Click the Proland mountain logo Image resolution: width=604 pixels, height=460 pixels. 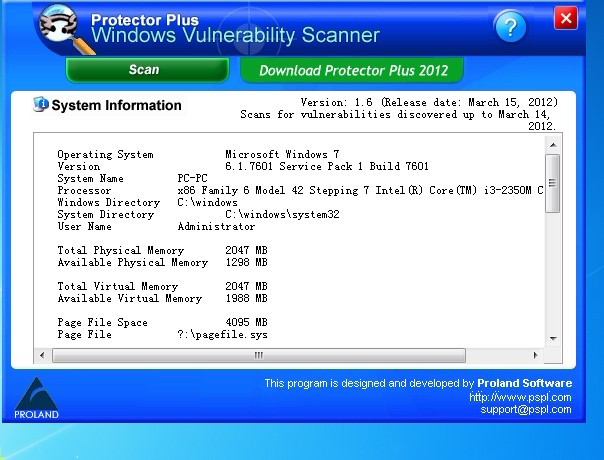click(x=36, y=396)
